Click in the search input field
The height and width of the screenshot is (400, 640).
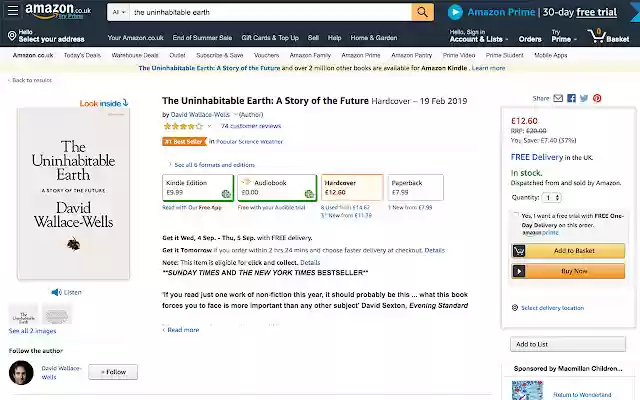270,12
